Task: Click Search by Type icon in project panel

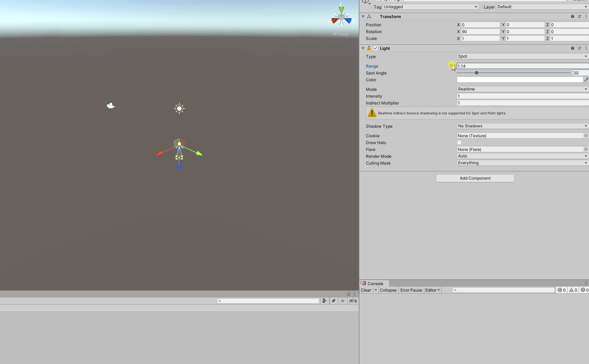Action: [325, 301]
